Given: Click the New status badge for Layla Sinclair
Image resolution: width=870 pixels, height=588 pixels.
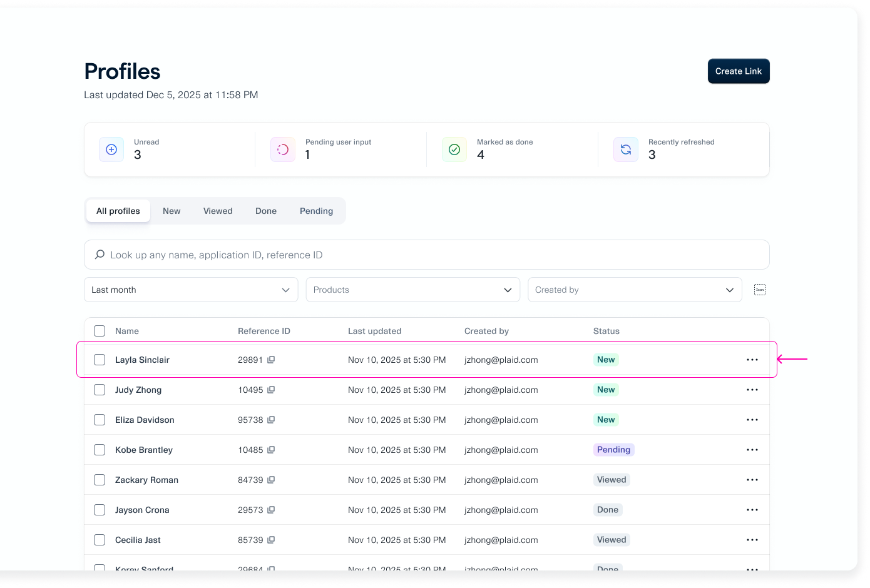Looking at the screenshot, I should point(606,360).
